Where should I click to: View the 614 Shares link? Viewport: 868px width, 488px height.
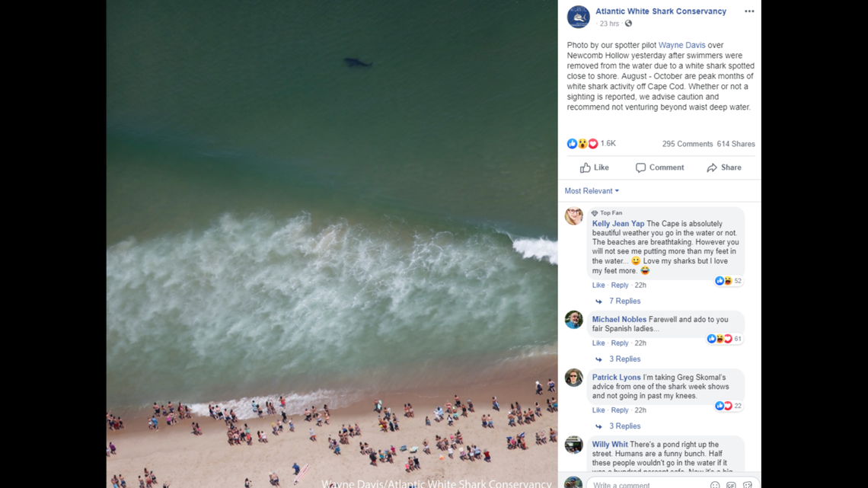pos(736,144)
